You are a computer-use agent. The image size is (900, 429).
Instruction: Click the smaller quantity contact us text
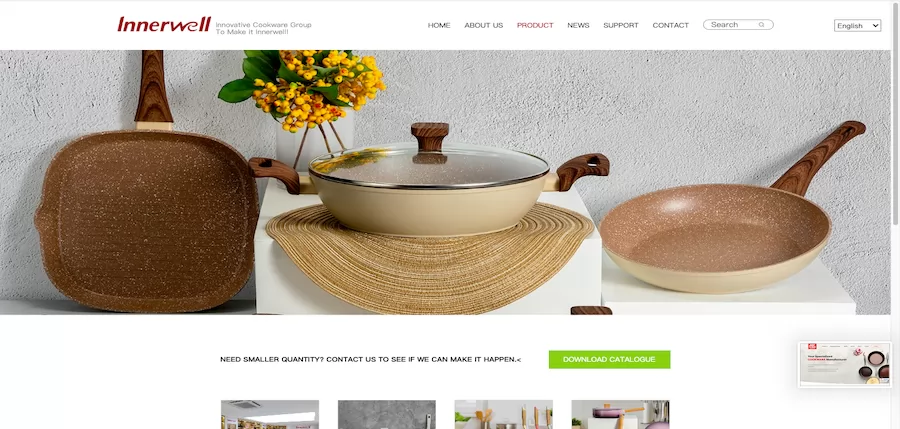[x=371, y=360]
